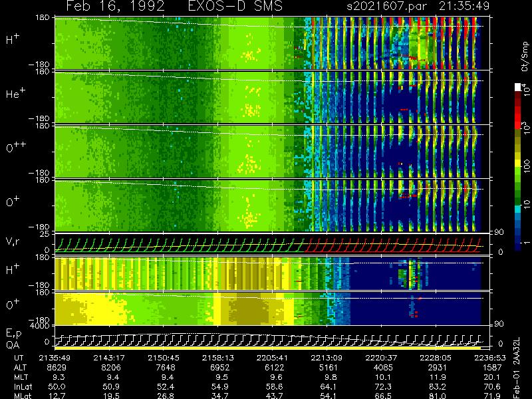Click the 'MLT' row label
Viewport: 532px width, 399px height.
point(21,377)
